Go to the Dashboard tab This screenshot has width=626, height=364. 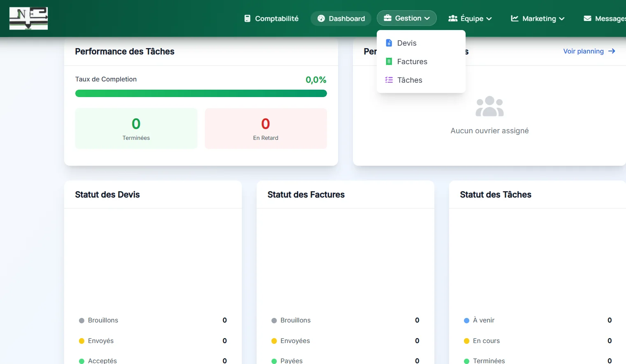click(341, 19)
